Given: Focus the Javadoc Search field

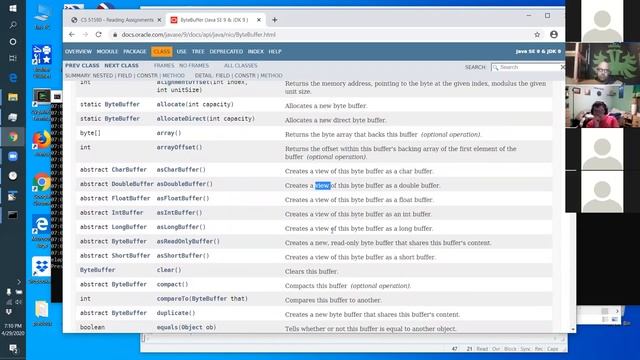Looking at the screenshot, I should tap(527, 67).
